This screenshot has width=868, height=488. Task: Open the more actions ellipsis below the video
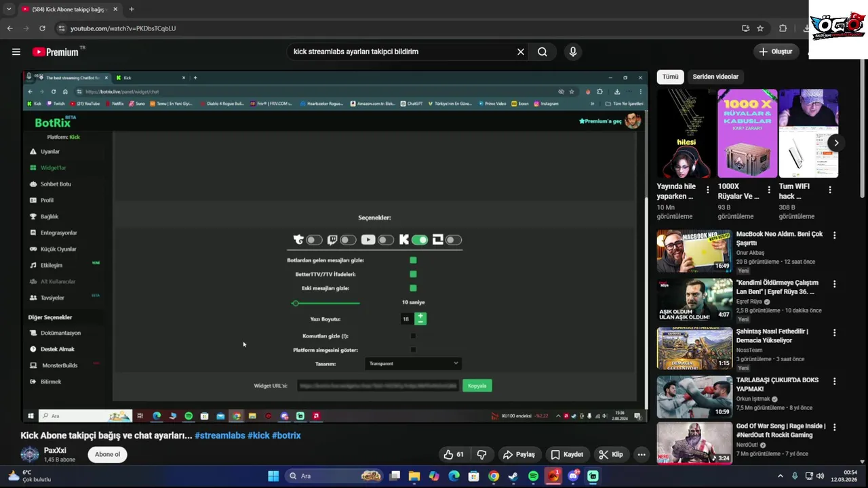click(x=642, y=454)
